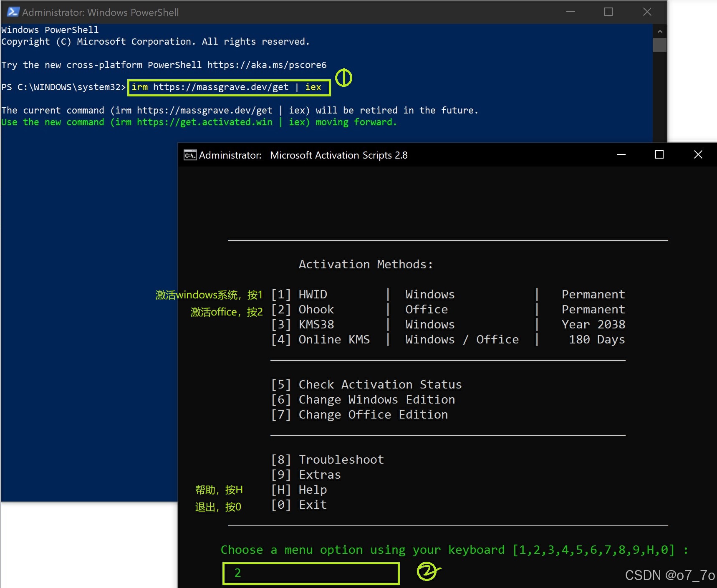Viewport: 717px width, 588px height.
Task: Click the 'PS C:\WINDOWS\system32>' prompt
Action: coord(63,87)
